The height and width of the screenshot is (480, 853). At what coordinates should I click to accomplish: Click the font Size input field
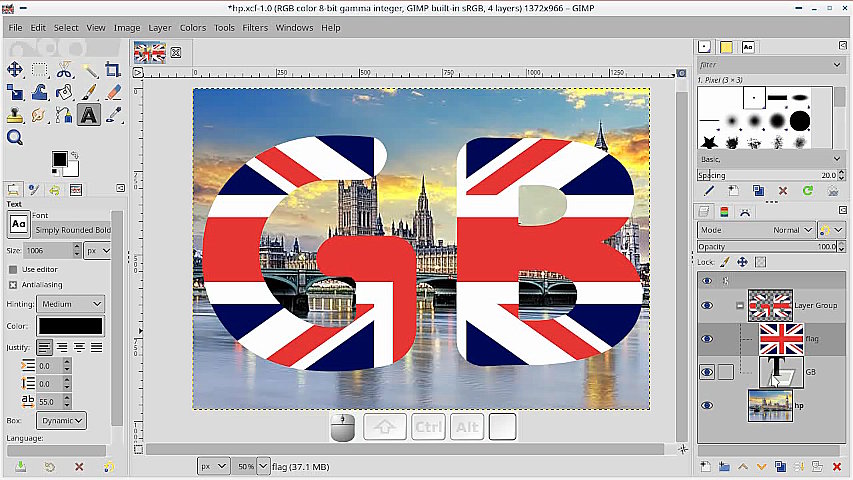[x=48, y=251]
